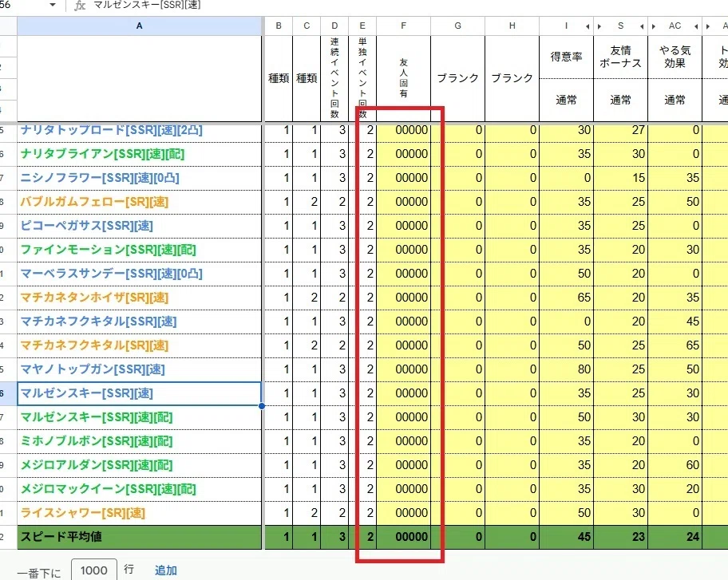The image size is (728, 580).
Task: Click 00000 cell in マルゼンスキー[SSR][速] row
Action: (x=403, y=393)
